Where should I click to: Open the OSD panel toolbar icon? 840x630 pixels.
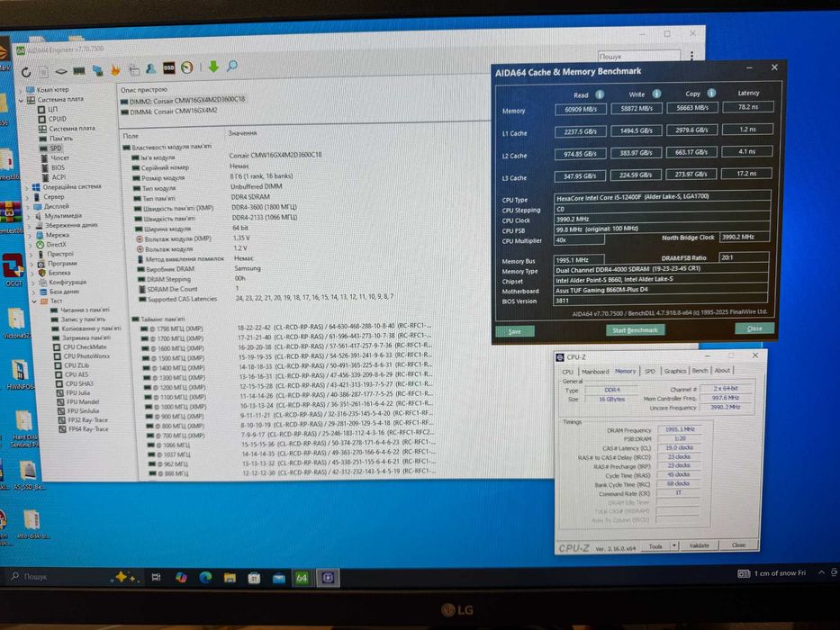(x=168, y=68)
